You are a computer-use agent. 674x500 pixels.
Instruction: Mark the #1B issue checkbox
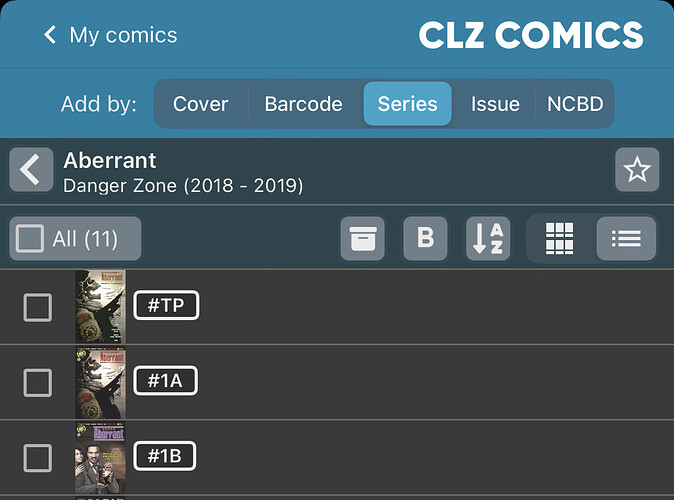point(38,458)
